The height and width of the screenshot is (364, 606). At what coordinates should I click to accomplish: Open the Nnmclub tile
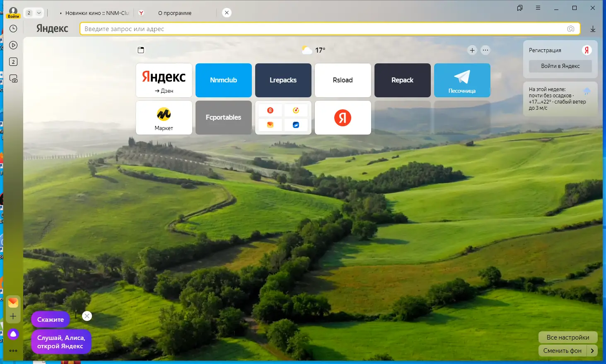pyautogui.click(x=224, y=80)
